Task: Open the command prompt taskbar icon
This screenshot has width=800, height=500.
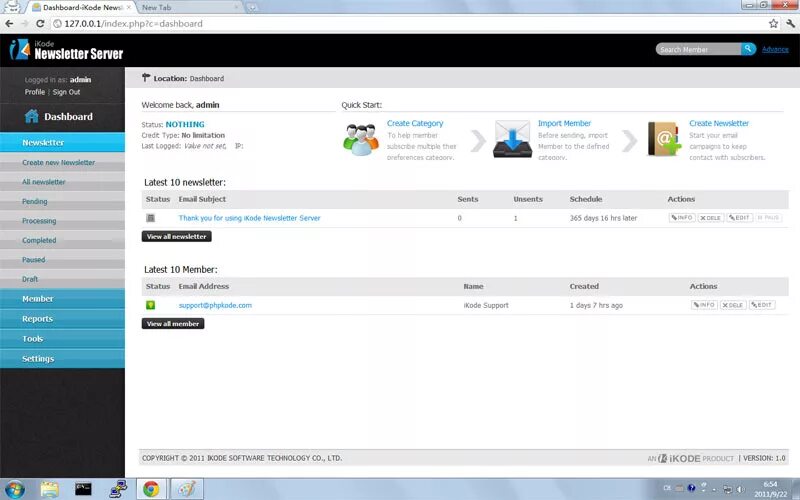Action: click(83, 489)
